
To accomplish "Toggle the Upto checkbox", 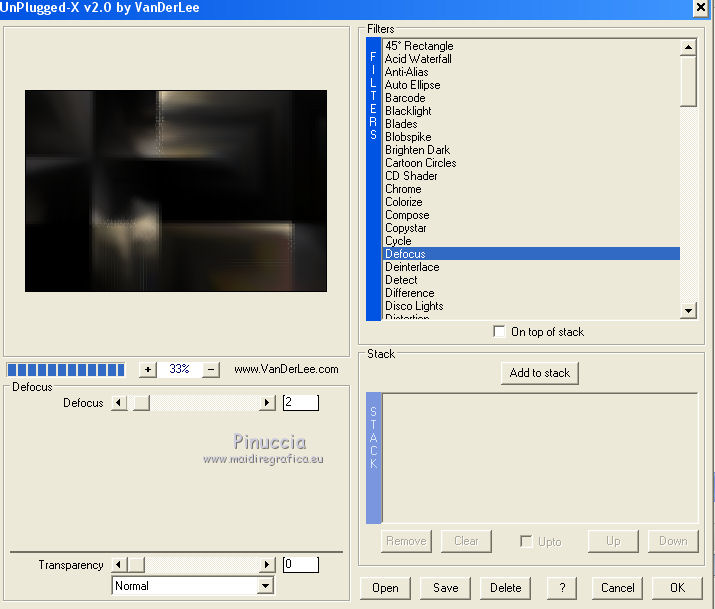I will click(526, 542).
